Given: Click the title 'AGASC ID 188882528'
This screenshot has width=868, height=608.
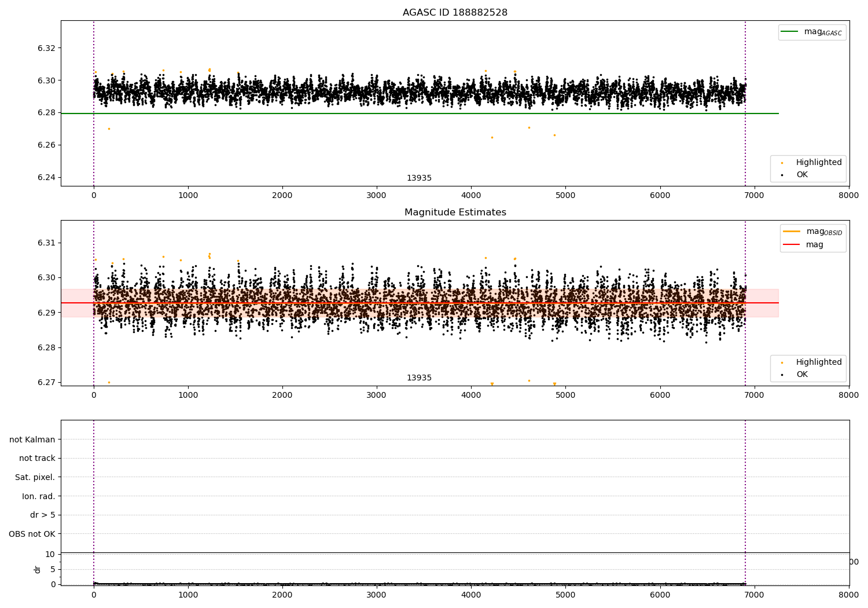Looking at the screenshot, I should click(x=455, y=13).
